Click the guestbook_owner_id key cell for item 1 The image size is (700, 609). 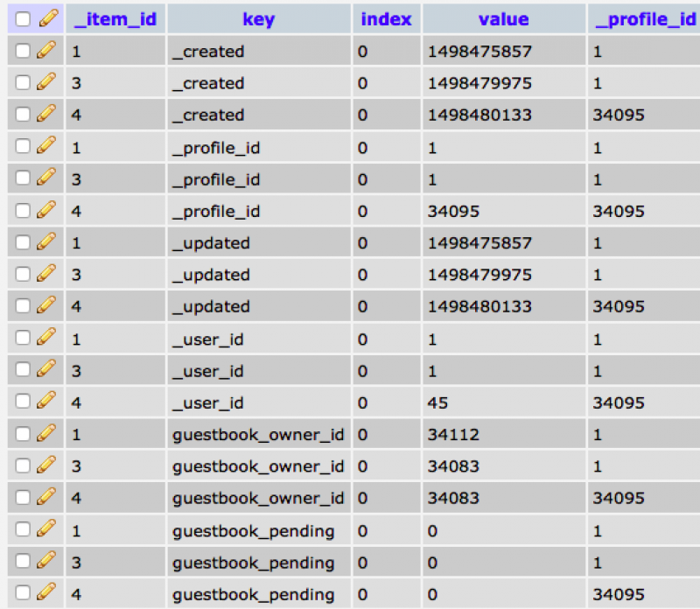tap(258, 434)
